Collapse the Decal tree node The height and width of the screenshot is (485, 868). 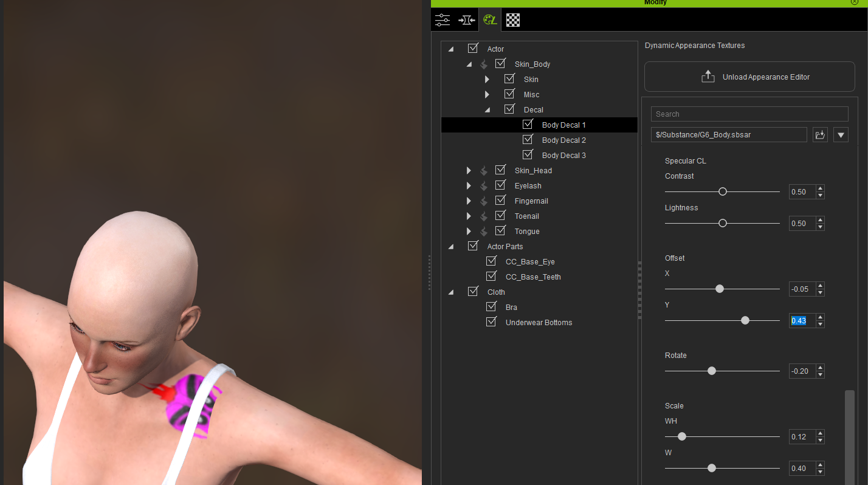[x=487, y=110]
